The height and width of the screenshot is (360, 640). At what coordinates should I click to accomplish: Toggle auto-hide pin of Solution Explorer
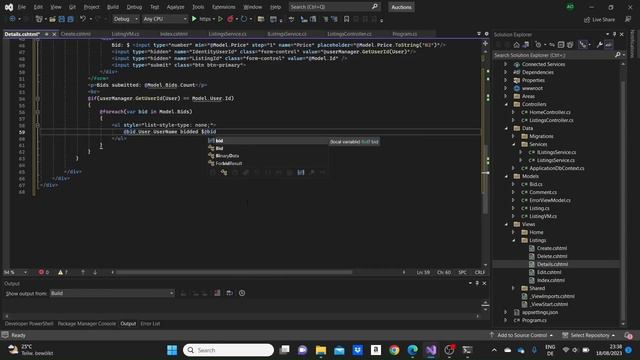pyautogui.click(x=614, y=34)
